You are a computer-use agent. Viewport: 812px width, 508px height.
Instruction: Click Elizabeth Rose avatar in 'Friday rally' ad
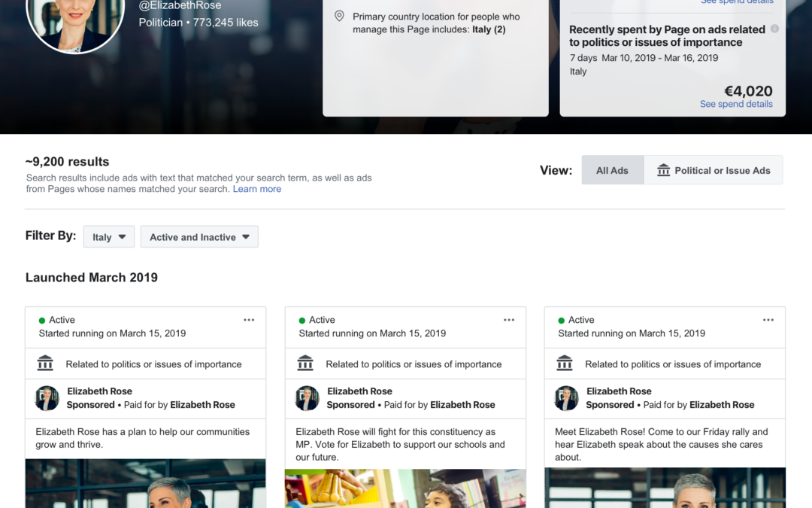pyautogui.click(x=567, y=398)
